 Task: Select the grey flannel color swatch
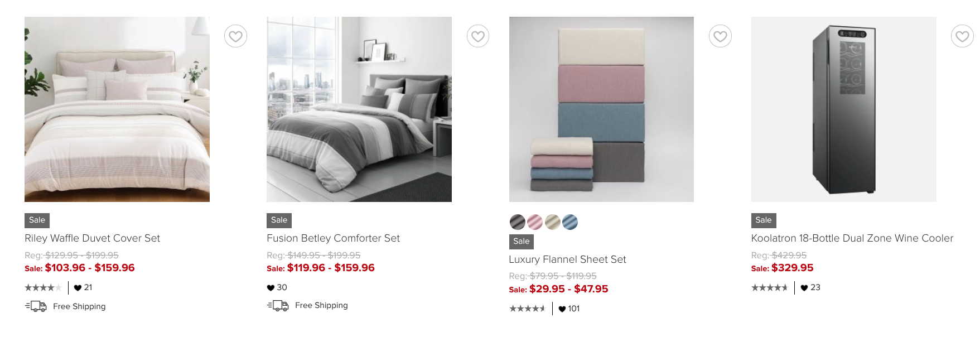point(518,222)
